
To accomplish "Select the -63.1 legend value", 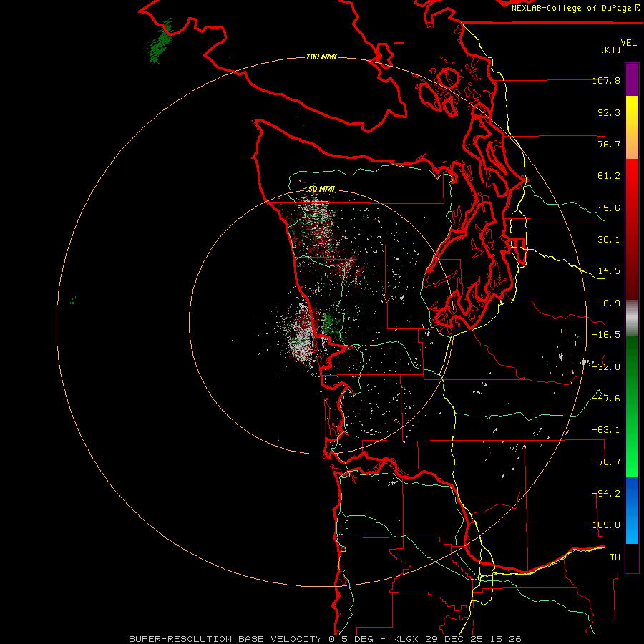I will click(x=606, y=430).
